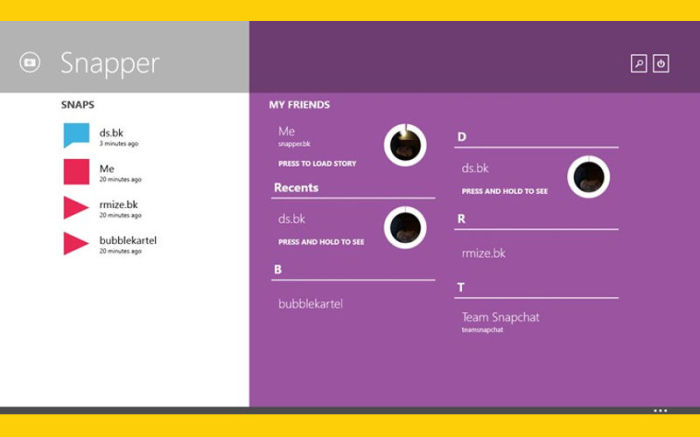Viewport: 700px width, 437px height.
Task: Click the D letter group header
Action: [462, 137]
